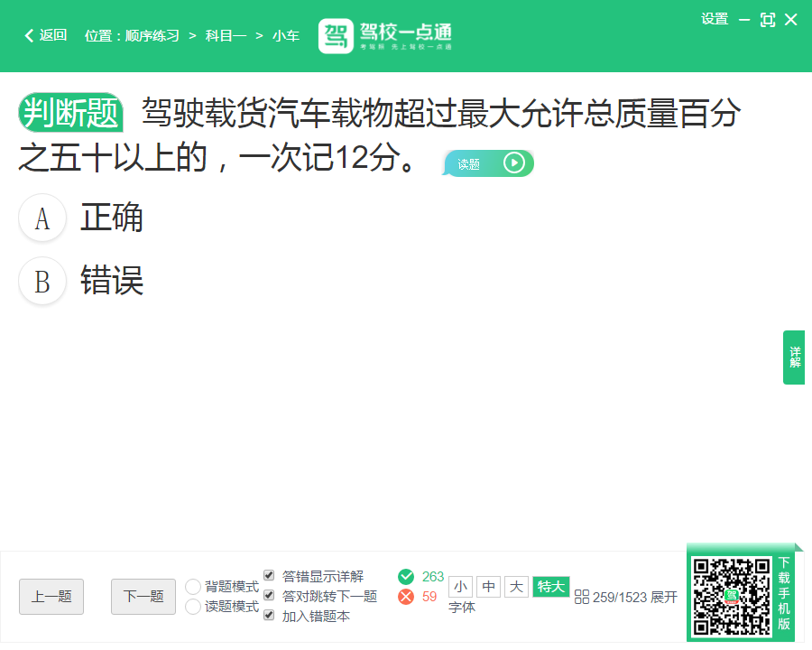Enable 读题模式 radio button

point(193,607)
